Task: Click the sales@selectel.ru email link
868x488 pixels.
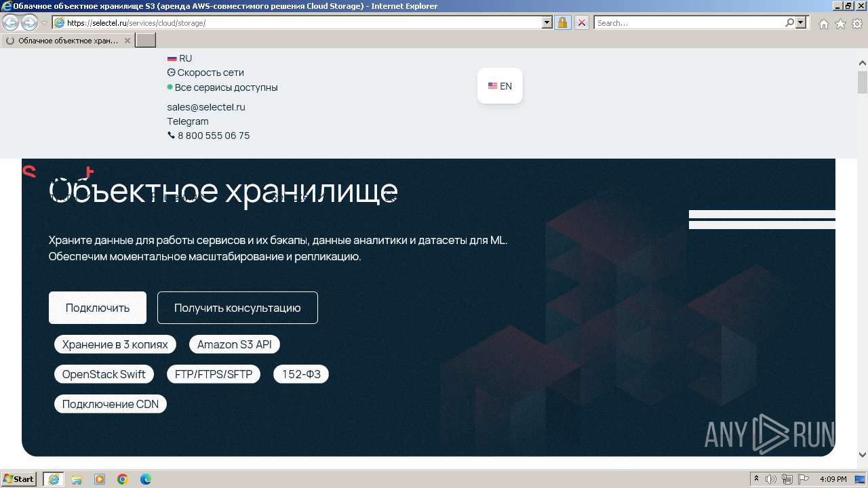Action: point(206,107)
